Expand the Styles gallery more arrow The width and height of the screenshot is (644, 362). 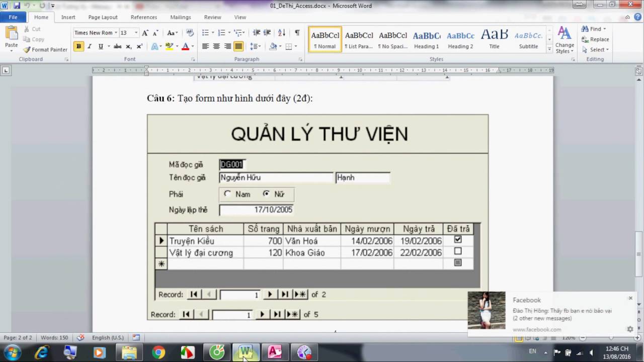pos(549,49)
